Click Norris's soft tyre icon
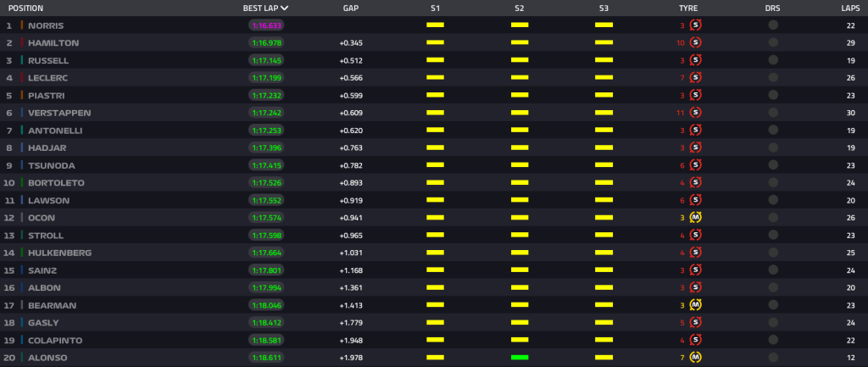Viewport: 868px width, 367px height. 696,25
